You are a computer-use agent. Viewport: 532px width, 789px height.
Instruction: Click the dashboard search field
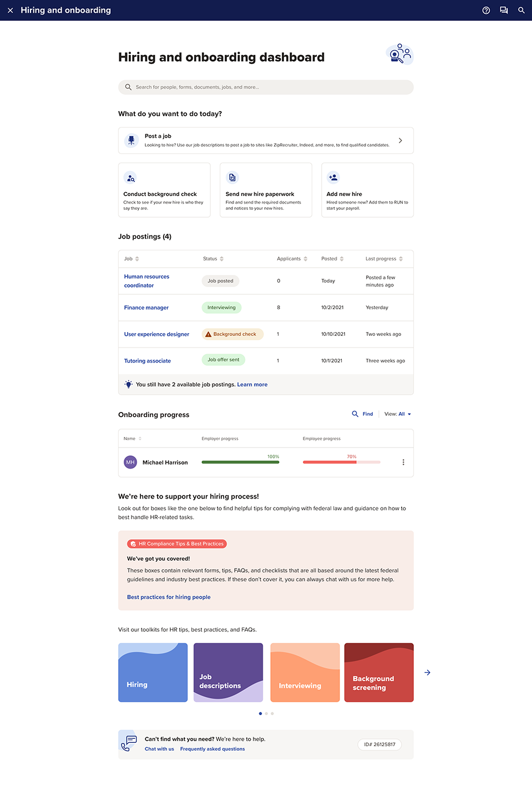pyautogui.click(x=266, y=87)
